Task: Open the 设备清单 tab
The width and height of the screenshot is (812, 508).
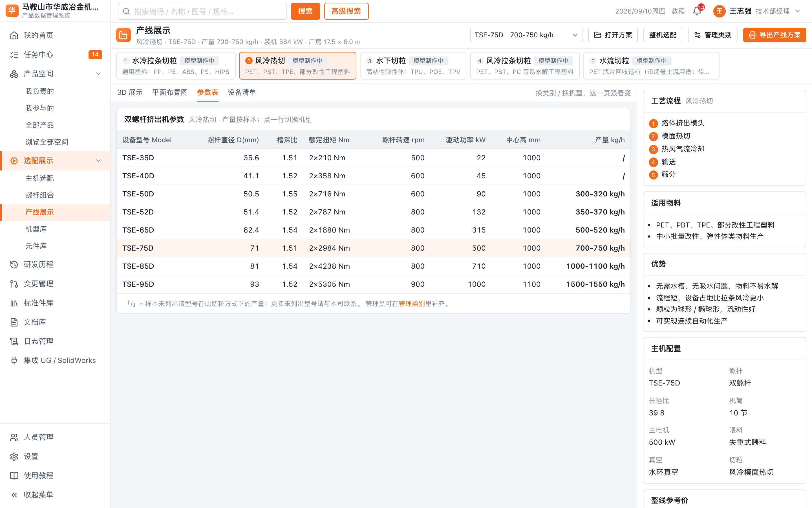Action: pos(242,92)
